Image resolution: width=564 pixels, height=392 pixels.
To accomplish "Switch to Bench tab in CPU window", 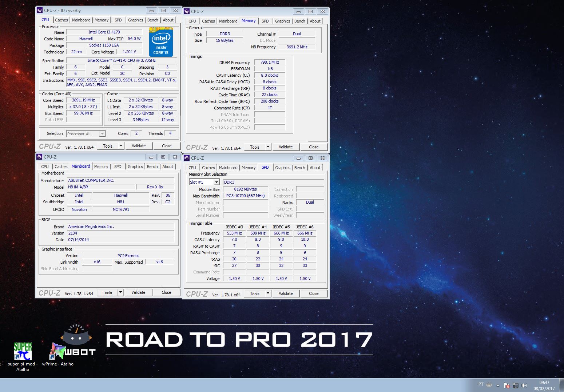I will tap(153, 20).
